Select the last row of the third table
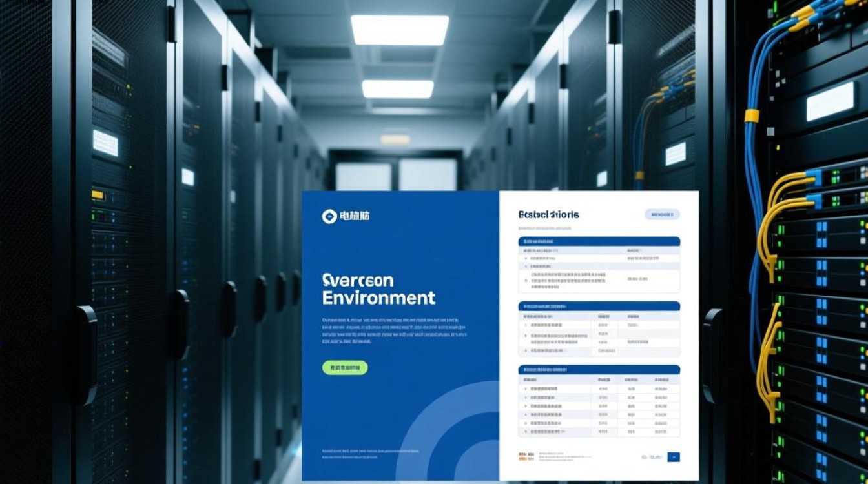Viewport: 868px width, 484px height. tap(599, 430)
